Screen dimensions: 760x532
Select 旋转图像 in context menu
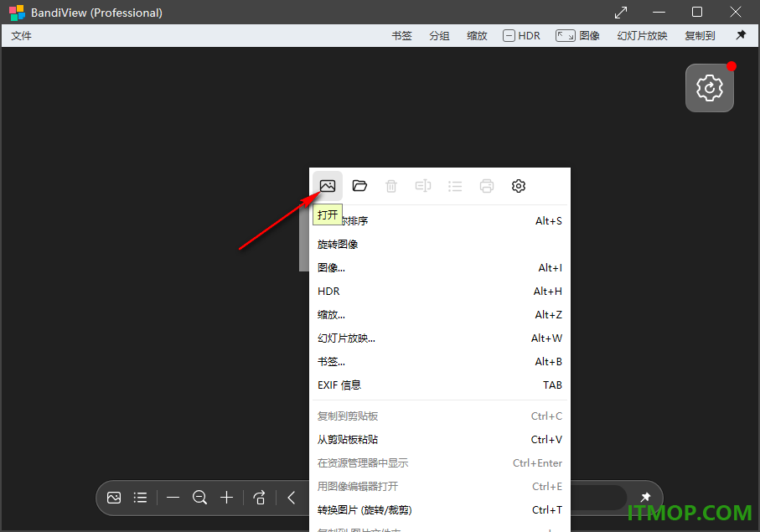tap(440, 245)
